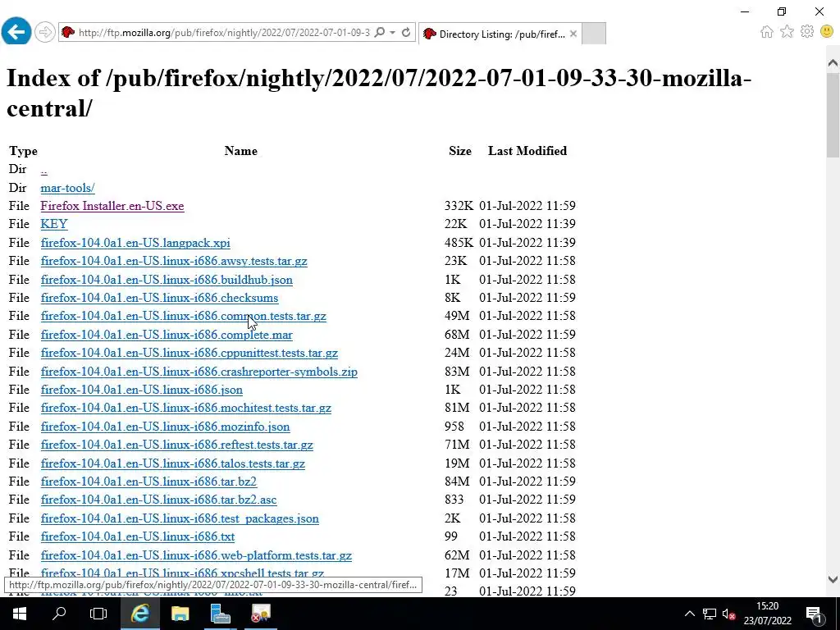Open the mar-tools/ directory link
This screenshot has width=840, height=630.
click(x=67, y=188)
